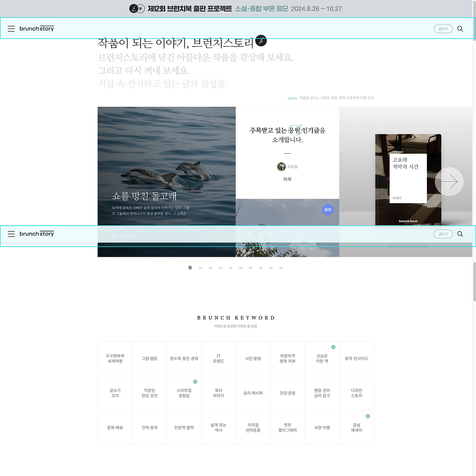Open the hamburger menu in the header below the banner

[11, 29]
